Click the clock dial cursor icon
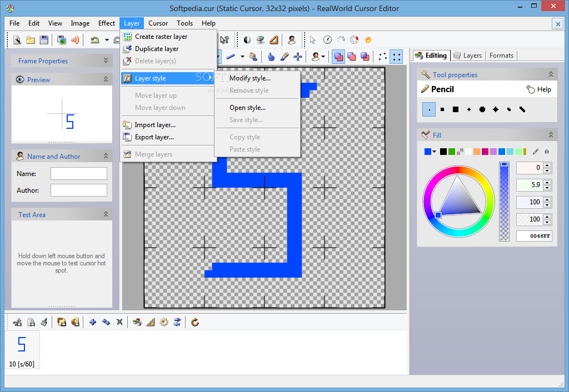569x392 pixels. (327, 40)
